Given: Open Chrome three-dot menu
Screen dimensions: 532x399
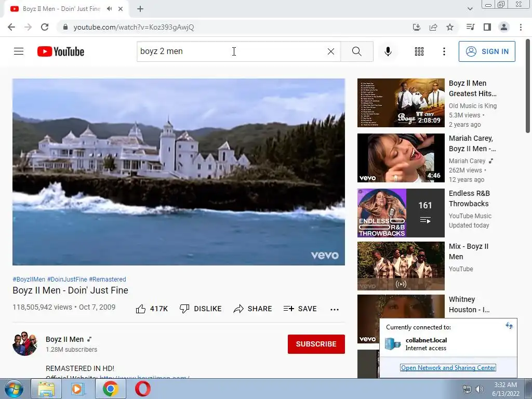Looking at the screenshot, I should click(521, 27).
